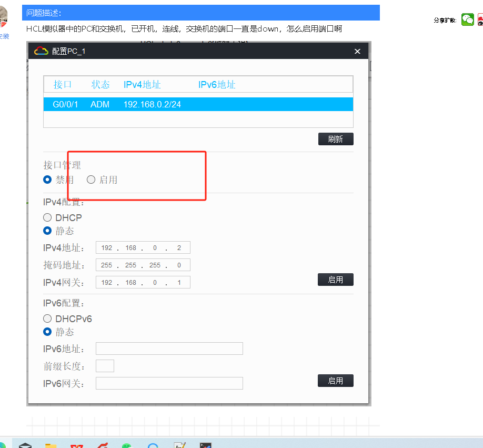483x448 pixels.
Task: Focus the 前缀长度 input field
Action: (105, 366)
